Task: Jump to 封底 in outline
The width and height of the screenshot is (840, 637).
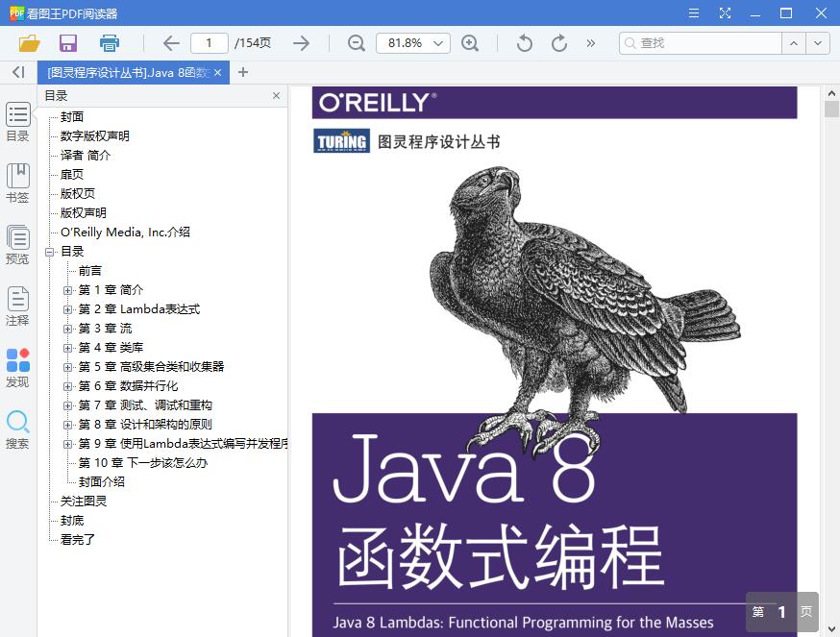Action: click(x=72, y=521)
